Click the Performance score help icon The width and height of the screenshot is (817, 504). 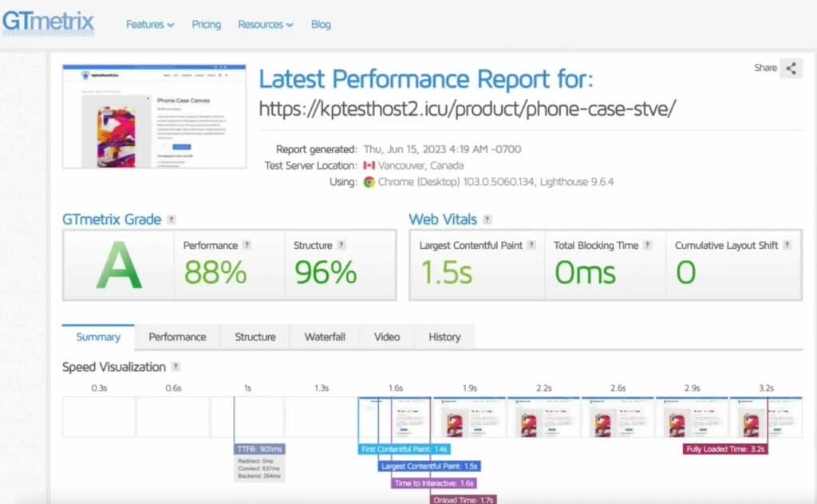click(x=246, y=245)
